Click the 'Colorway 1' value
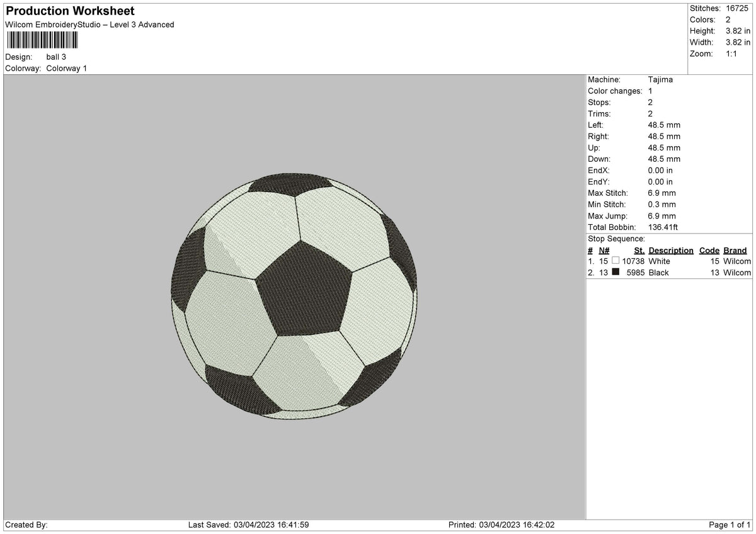Viewport: 756px width, 534px height. point(67,68)
